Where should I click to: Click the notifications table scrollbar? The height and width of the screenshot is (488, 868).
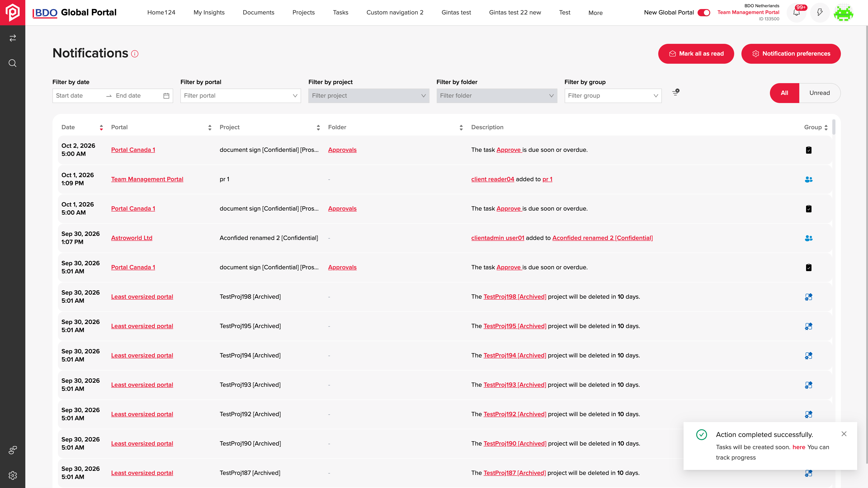(834, 127)
